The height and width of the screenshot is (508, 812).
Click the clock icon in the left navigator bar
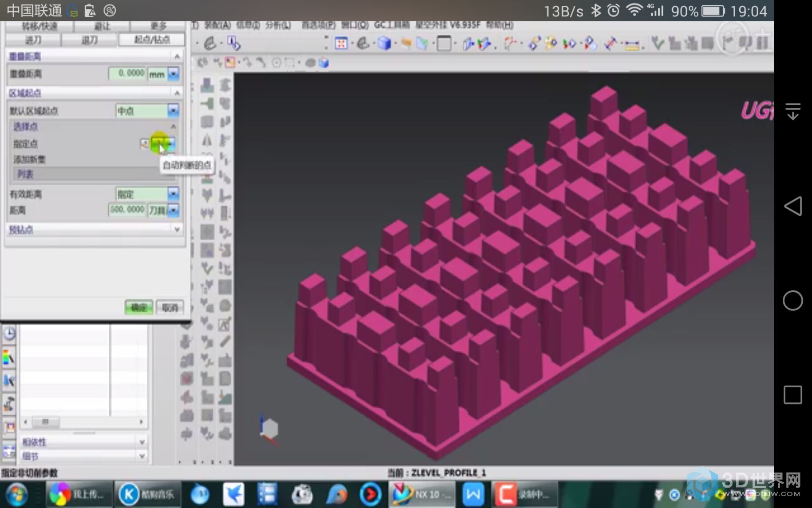click(x=9, y=333)
